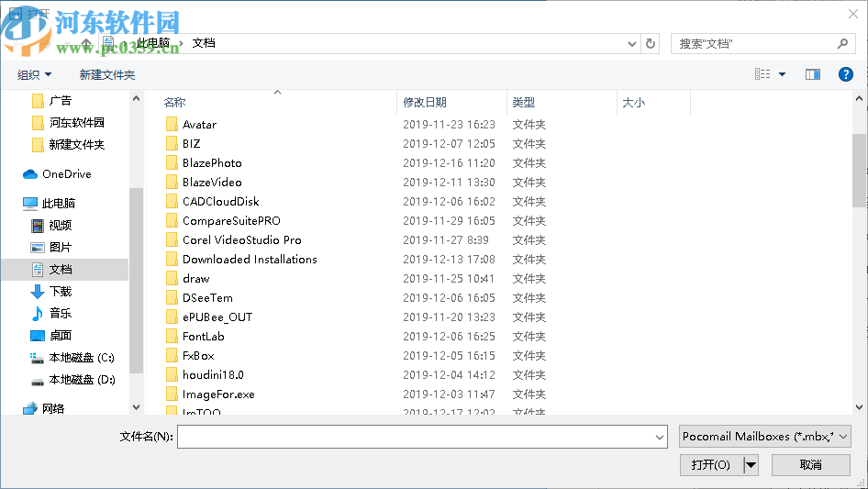Screen dimensions: 868x489
Task: Change view layout icon
Action: pyautogui.click(x=762, y=74)
